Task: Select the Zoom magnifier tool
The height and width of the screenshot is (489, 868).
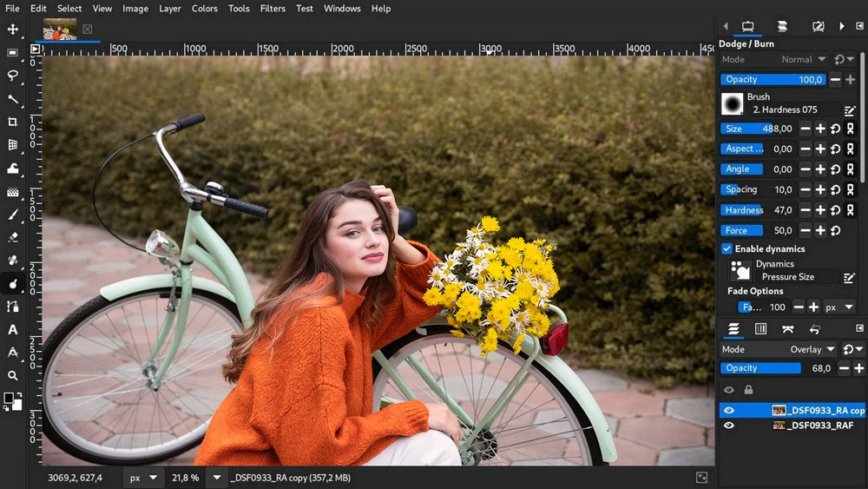Action: pyautogui.click(x=13, y=375)
